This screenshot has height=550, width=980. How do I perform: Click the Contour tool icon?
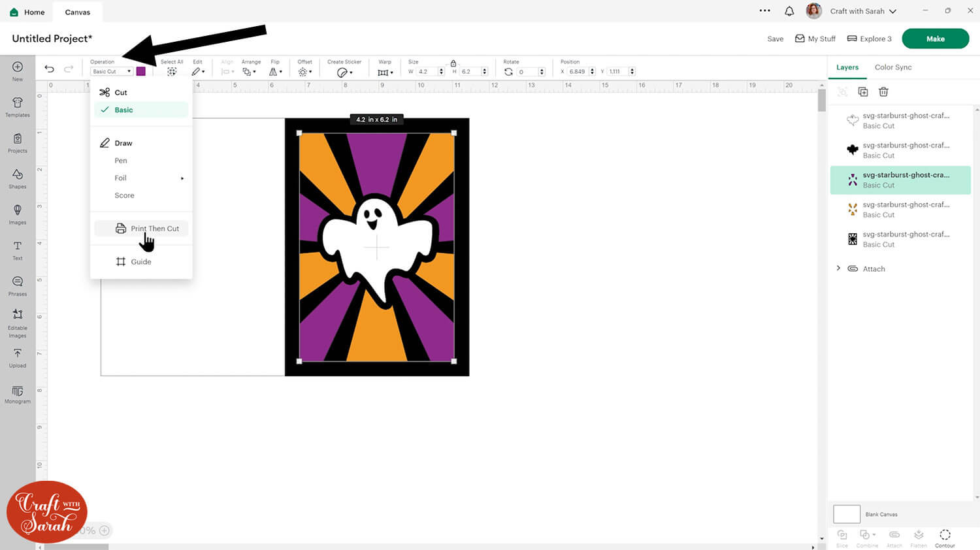[x=945, y=538]
